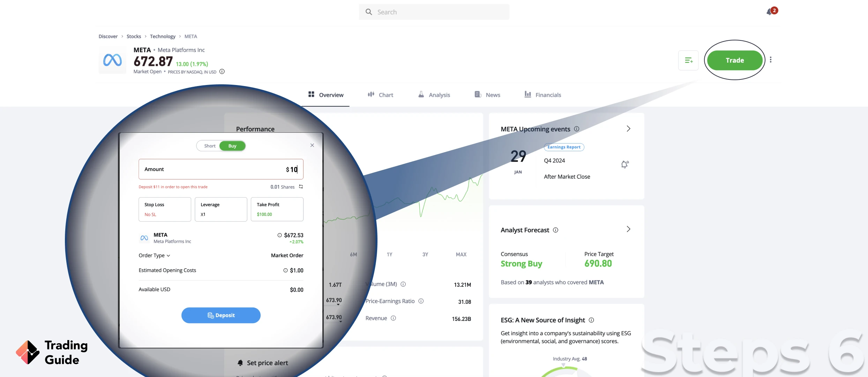The height and width of the screenshot is (377, 868).
Task: Click the price info icon beside NASDAQ
Action: tap(222, 72)
